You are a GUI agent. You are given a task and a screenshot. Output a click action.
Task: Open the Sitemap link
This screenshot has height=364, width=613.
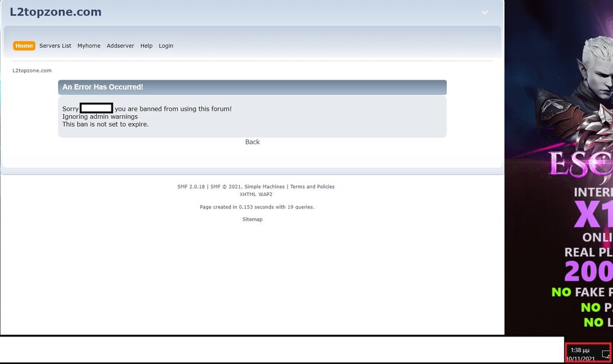point(253,219)
